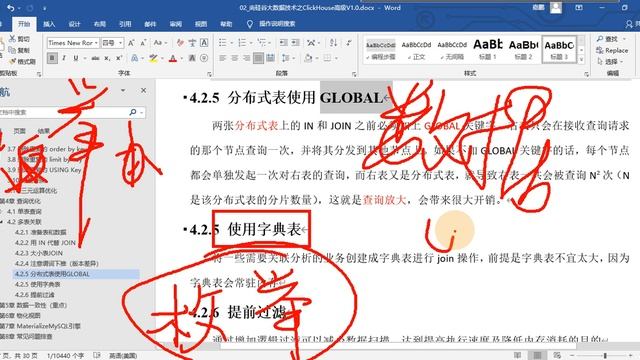Decrease font size with shrink font icon
Image resolution: width=640 pixels, height=360 pixels.
[x=143, y=43]
